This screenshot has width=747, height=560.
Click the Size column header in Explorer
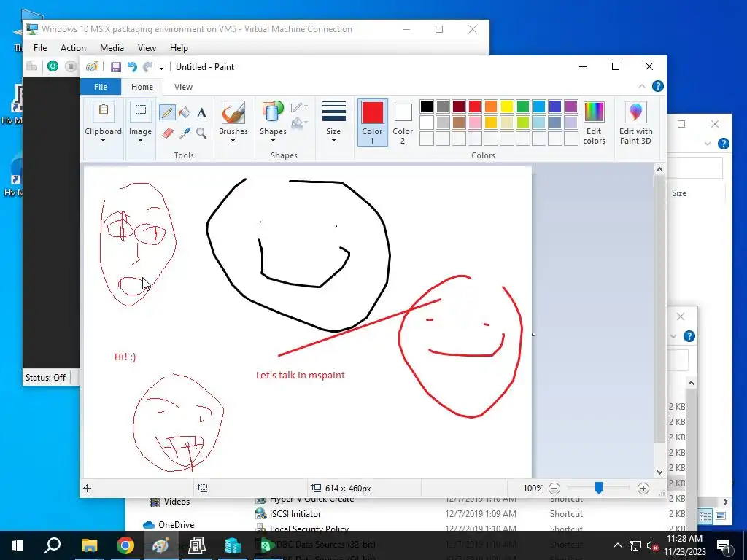click(679, 193)
